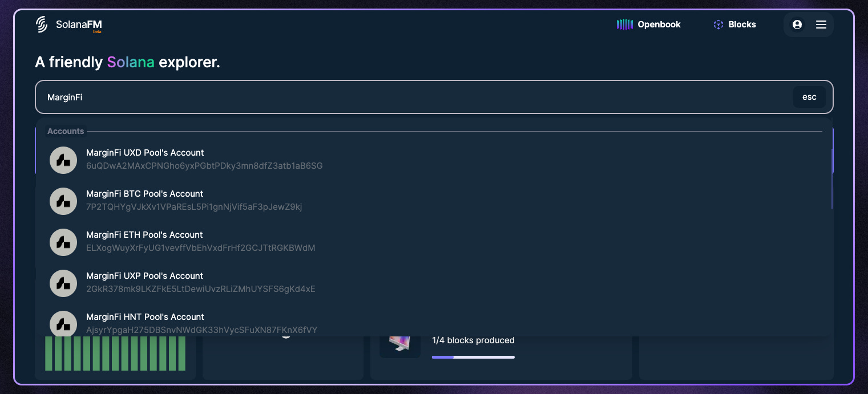
Task: Click the 1/4 blocks produced text
Action: (473, 340)
